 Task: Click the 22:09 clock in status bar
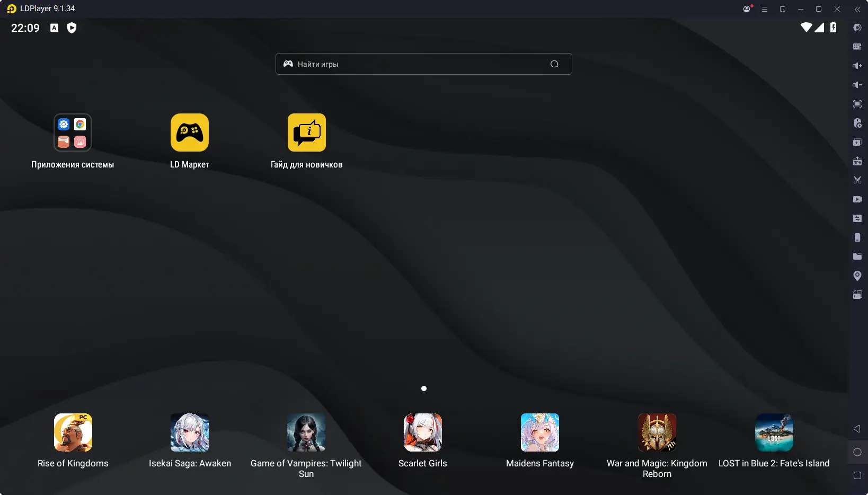25,28
